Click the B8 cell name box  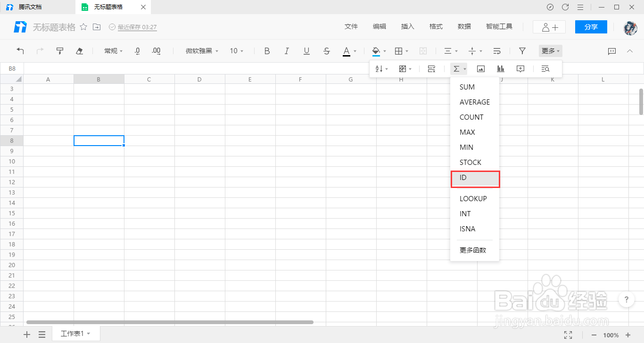coord(12,69)
